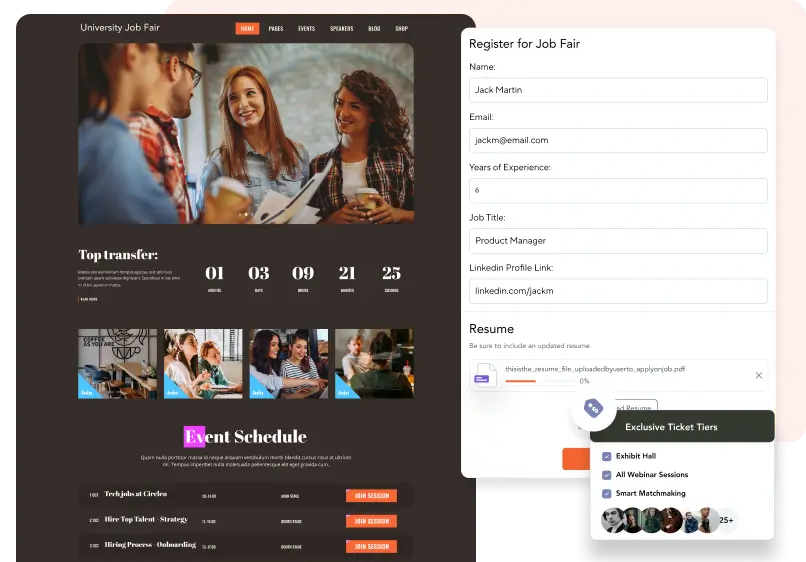Click the first attendee avatar in ticket card
Screen dimensions: 806x562
click(613, 520)
